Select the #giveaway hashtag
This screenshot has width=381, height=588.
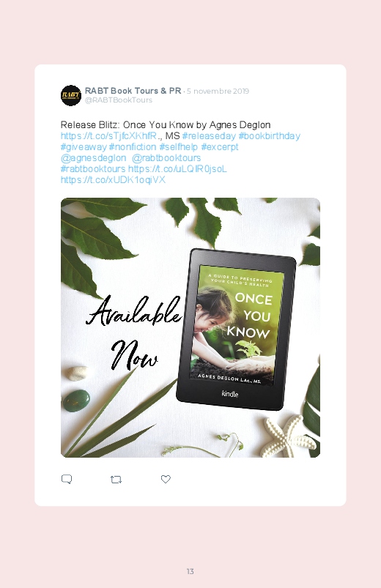tap(84, 146)
